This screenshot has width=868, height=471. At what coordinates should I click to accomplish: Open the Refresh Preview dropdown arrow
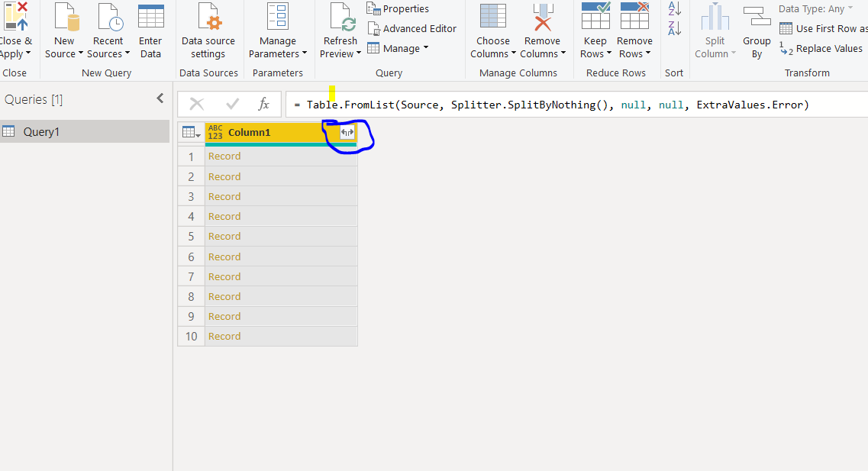359,53
